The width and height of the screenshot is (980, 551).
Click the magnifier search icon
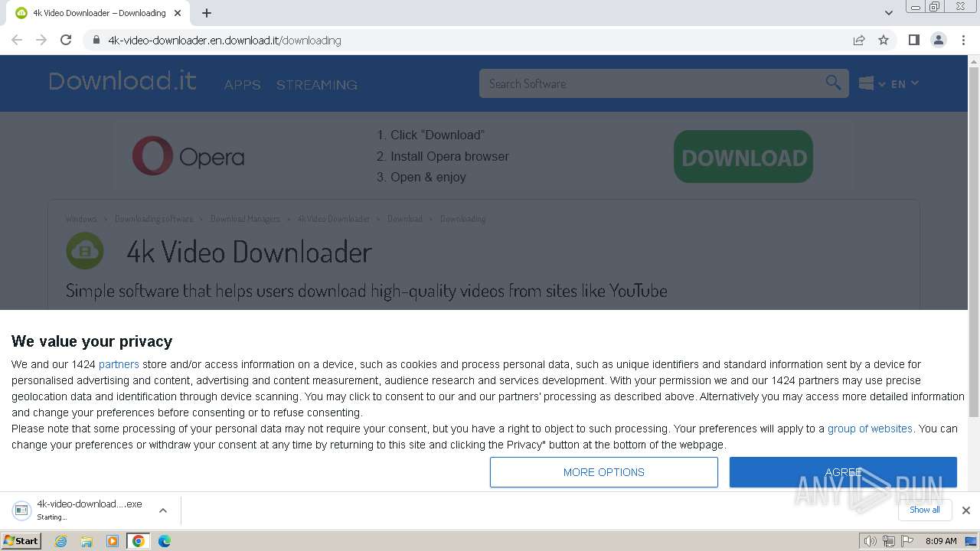point(833,83)
